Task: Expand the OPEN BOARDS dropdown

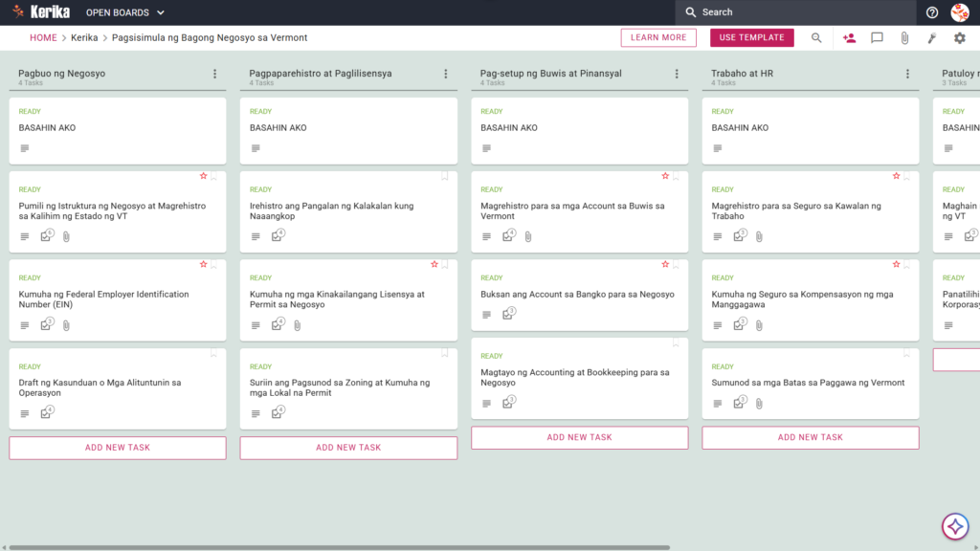Action: 125,12
